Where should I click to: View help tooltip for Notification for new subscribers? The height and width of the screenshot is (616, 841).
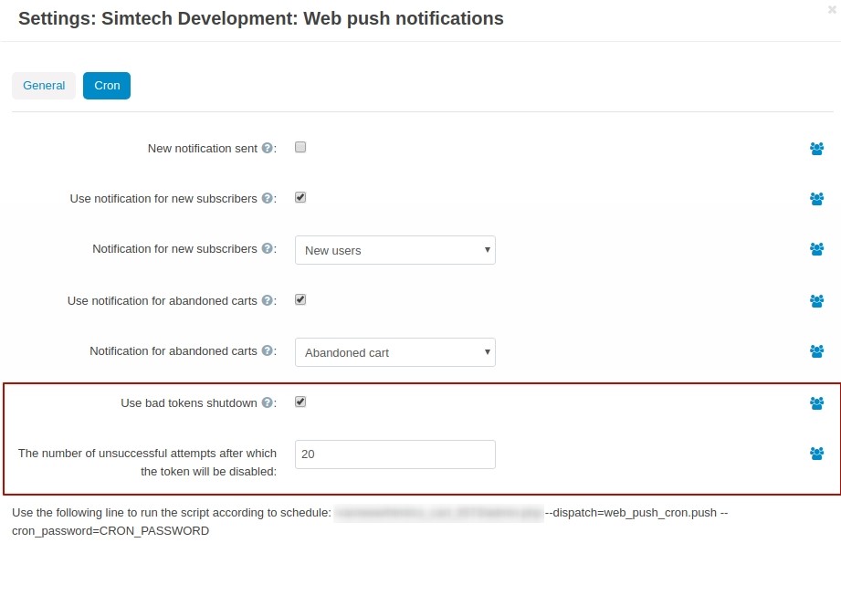click(268, 249)
